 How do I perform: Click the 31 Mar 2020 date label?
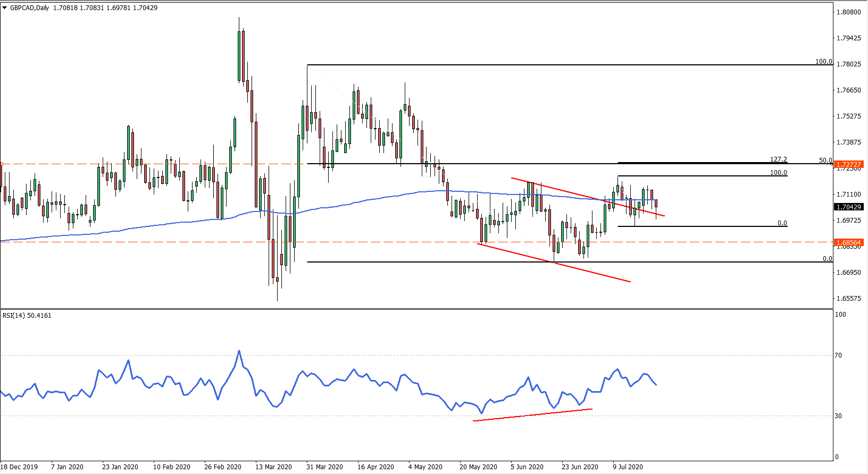[x=324, y=467]
